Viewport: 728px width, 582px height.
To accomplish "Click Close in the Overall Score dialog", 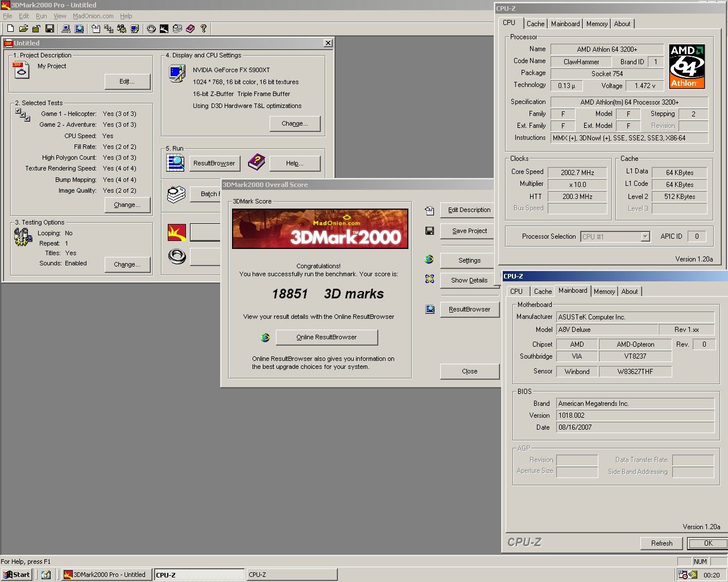I will pos(469,371).
